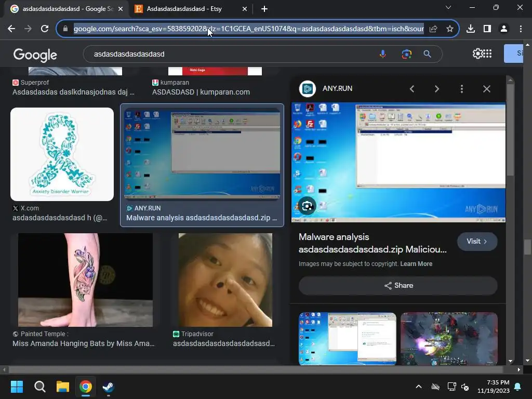Open the notifications bell

518,387
